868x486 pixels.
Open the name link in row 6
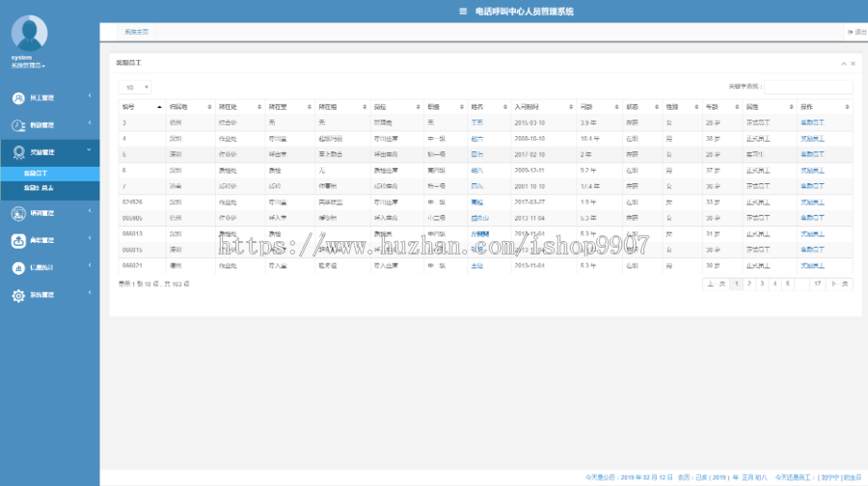(476, 171)
